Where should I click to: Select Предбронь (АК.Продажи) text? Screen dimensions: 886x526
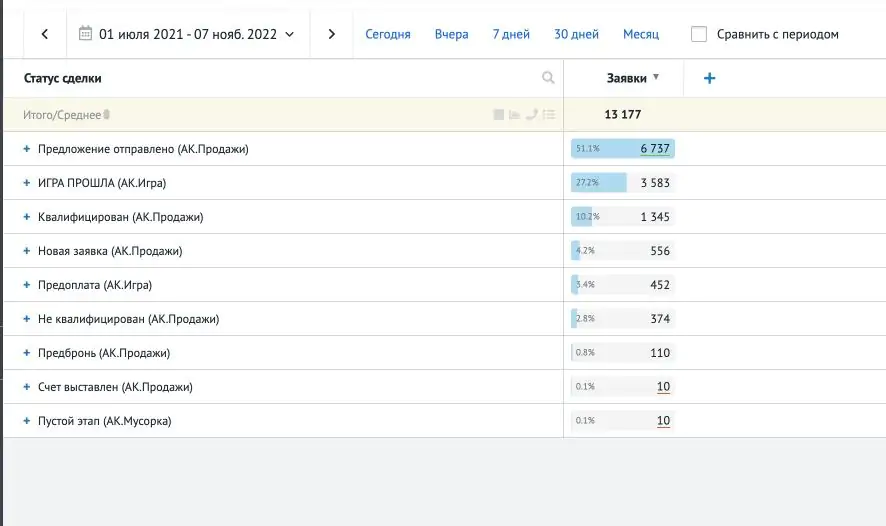tap(104, 353)
